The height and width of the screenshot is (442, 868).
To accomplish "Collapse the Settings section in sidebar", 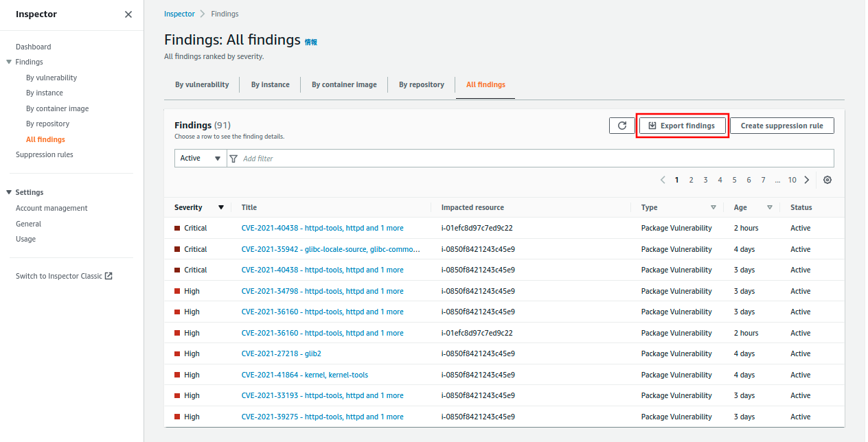I will (x=8, y=192).
